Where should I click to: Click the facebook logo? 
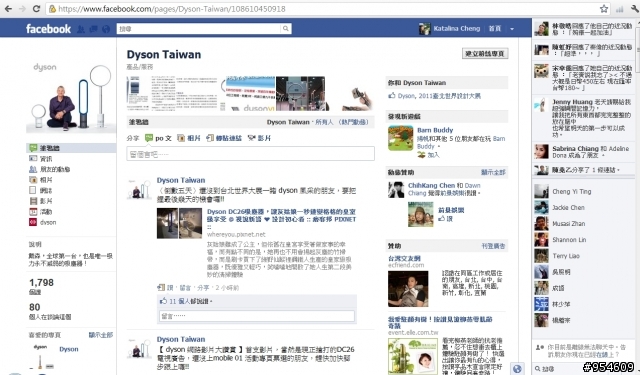pyautogui.click(x=48, y=29)
